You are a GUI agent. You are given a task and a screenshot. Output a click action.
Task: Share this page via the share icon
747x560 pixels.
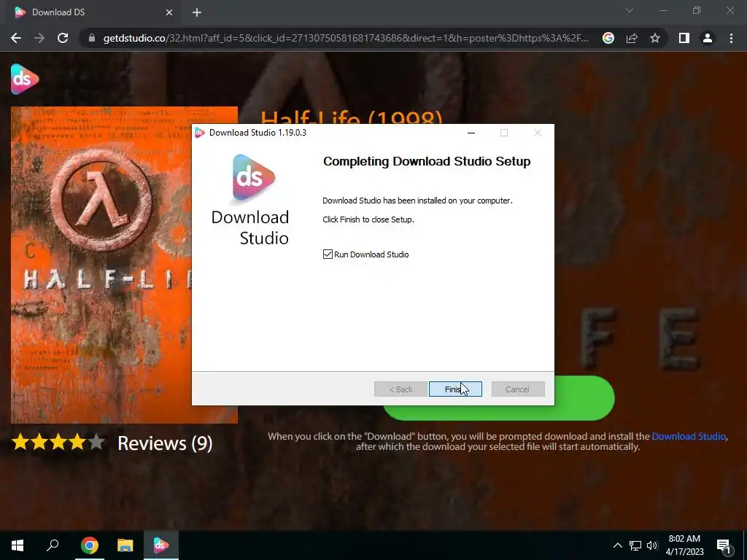[632, 38]
